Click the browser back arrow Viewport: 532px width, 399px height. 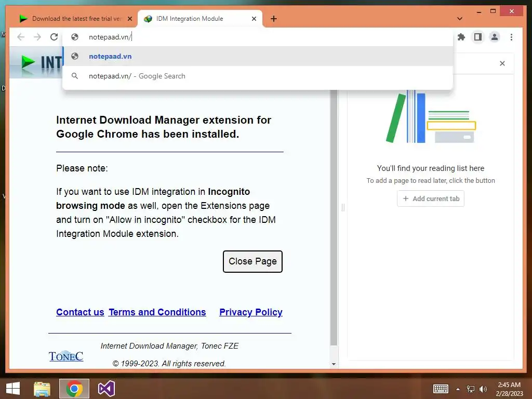point(21,37)
